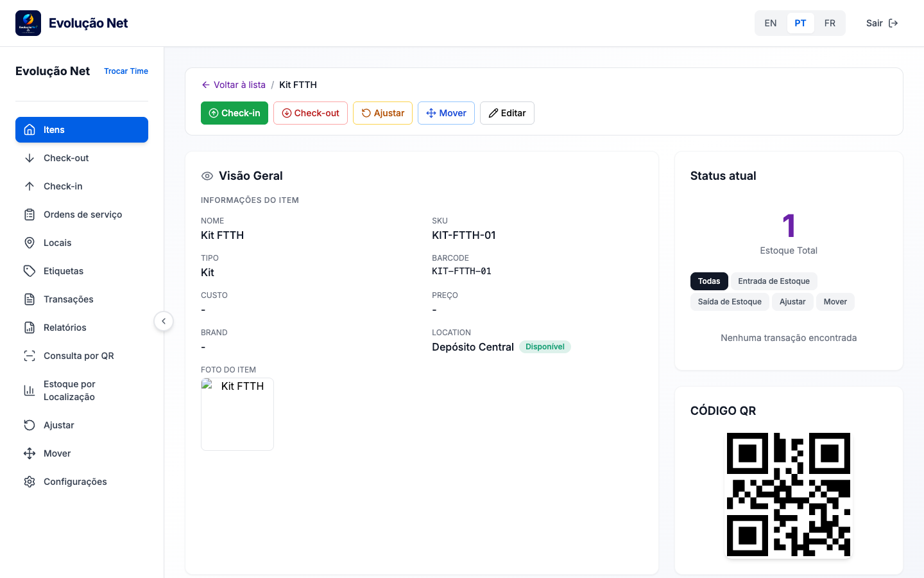Click the 'Nenhuma transação encontrada' message
This screenshot has width=924, height=578.
click(x=789, y=338)
